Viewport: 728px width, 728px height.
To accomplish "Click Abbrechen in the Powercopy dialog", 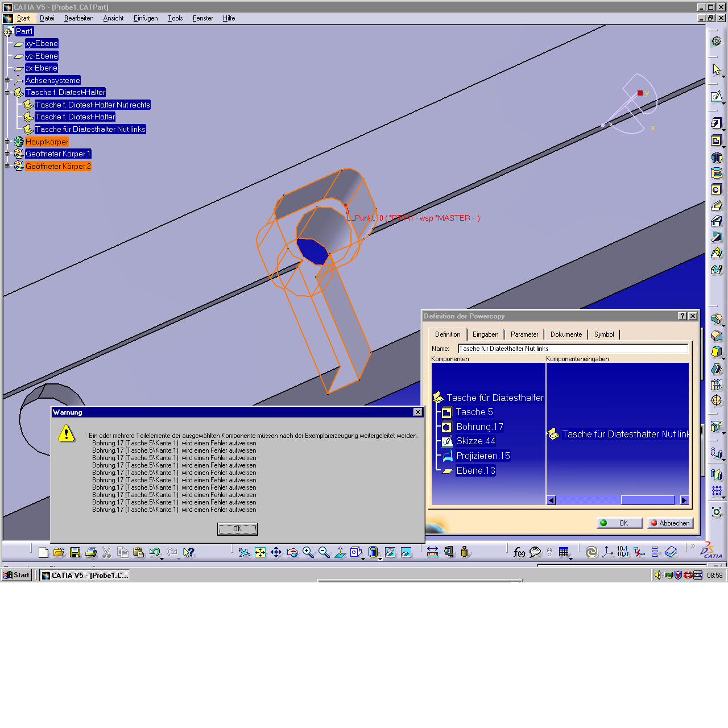I will point(670,523).
